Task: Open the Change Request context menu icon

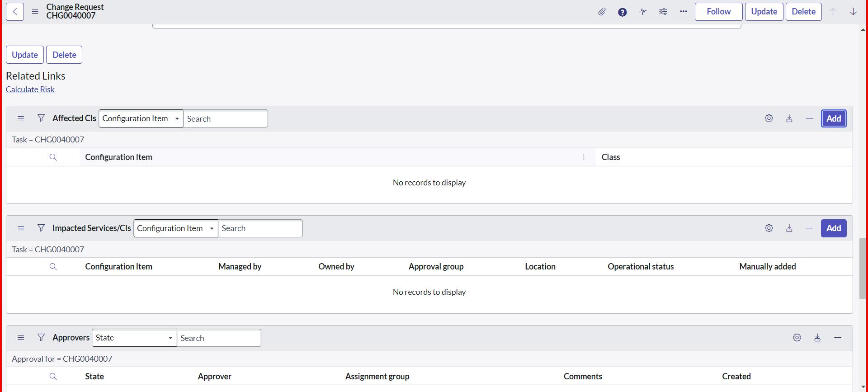Action: [x=35, y=12]
